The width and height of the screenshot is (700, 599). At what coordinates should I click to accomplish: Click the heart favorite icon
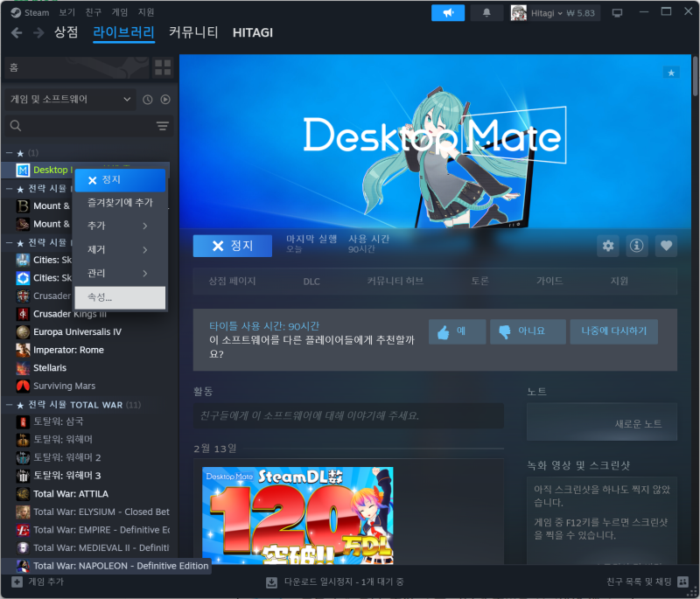(x=666, y=246)
